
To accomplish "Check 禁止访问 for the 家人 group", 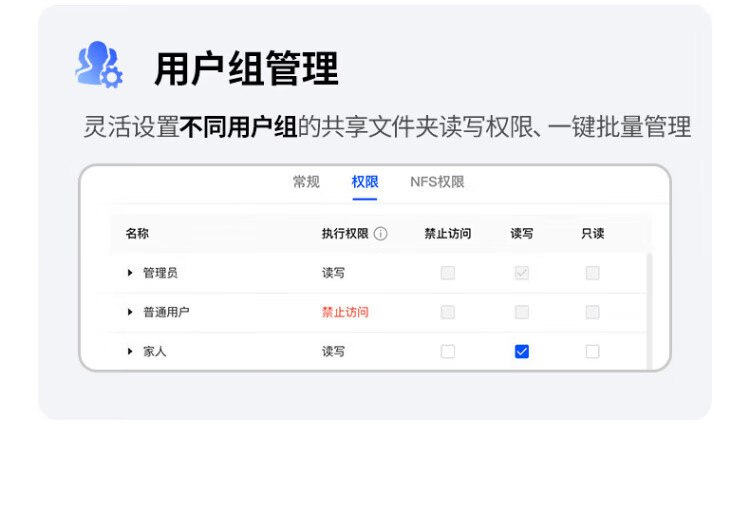I will pos(448,351).
